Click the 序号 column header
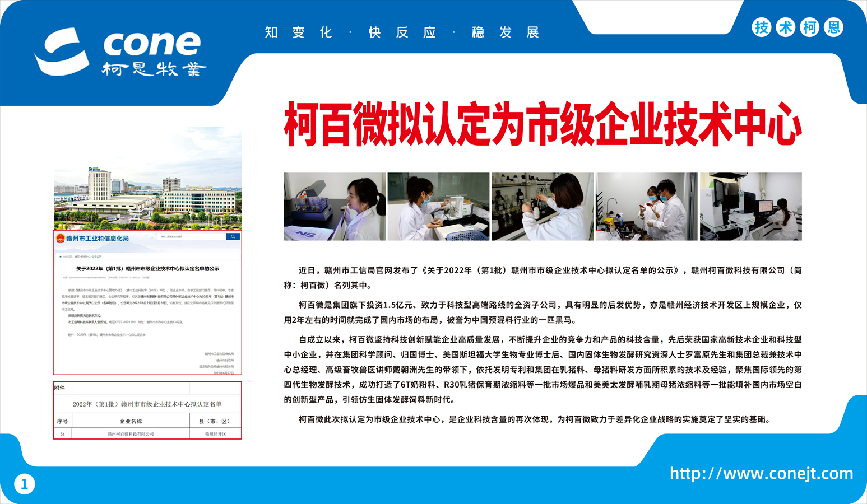This screenshot has height=504, width=867. coord(62,421)
